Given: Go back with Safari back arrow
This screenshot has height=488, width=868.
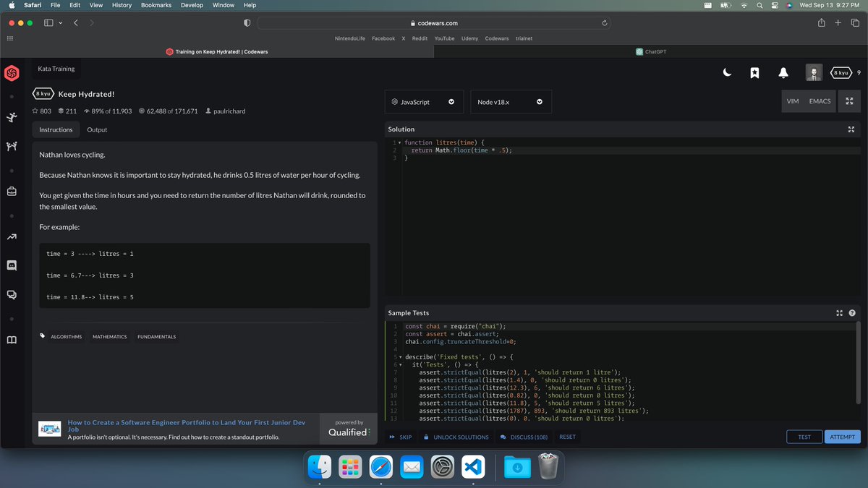Looking at the screenshot, I should 75,23.
